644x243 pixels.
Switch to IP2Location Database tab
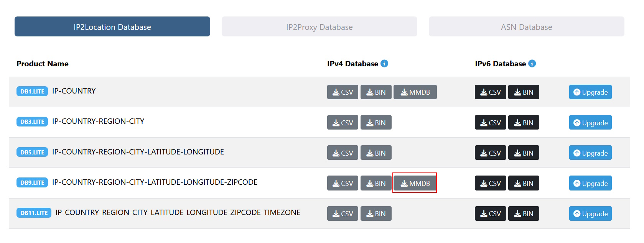pyautogui.click(x=112, y=26)
